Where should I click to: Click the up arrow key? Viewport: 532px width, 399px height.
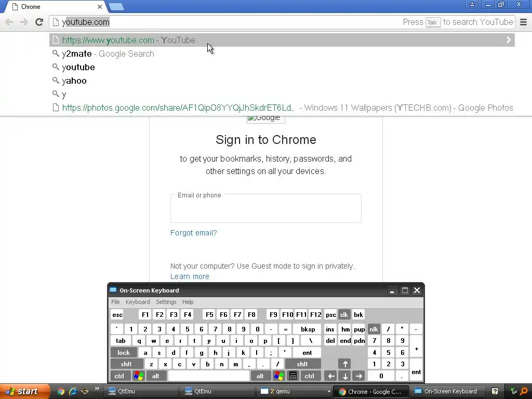[x=345, y=364]
